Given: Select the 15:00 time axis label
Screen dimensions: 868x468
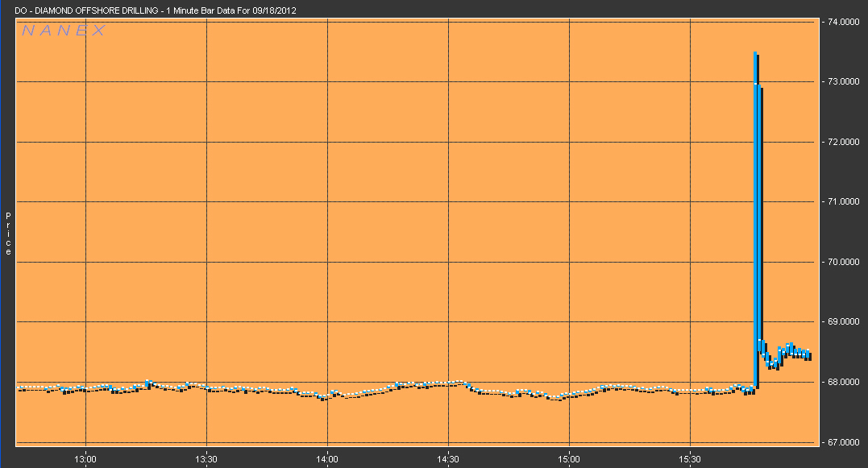Looking at the screenshot, I should click(569, 459).
